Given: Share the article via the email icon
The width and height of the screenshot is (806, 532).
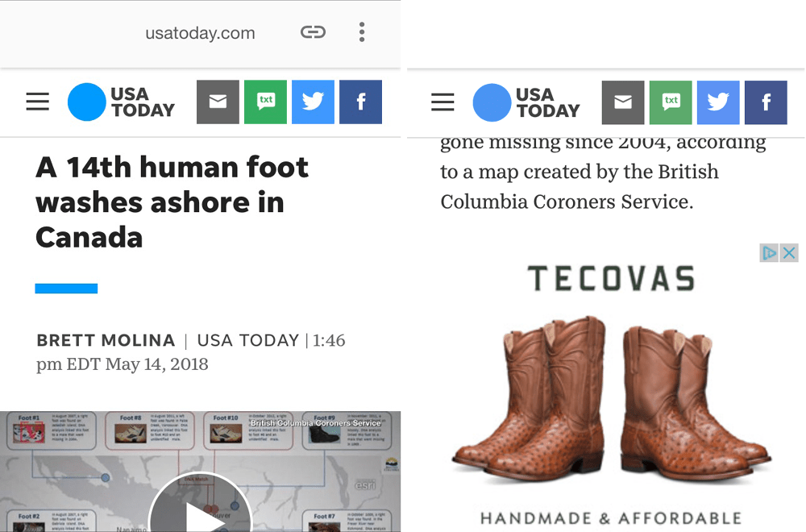Looking at the screenshot, I should 218,102.
